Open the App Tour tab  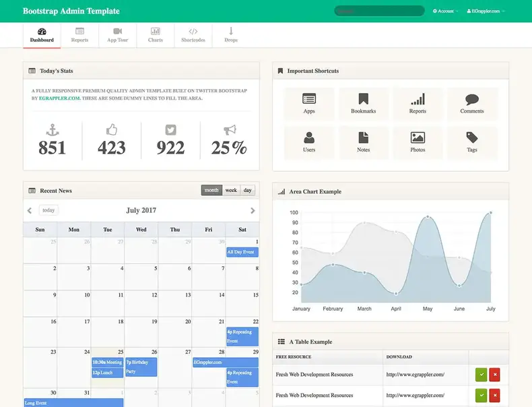pyautogui.click(x=117, y=35)
